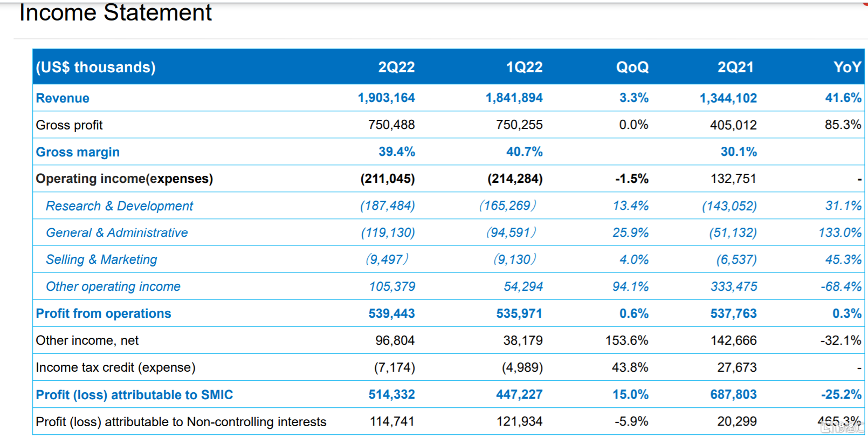868x437 pixels.
Task: Select the 2Q22 revenue value 1,903,164
Action: click(386, 98)
